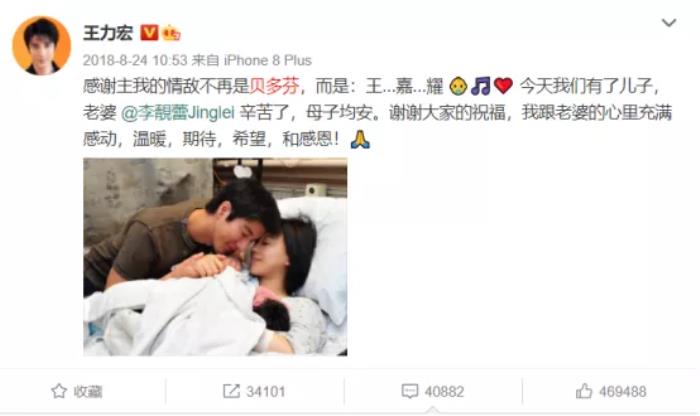Click the baby face emoji
700x416 pixels.
coord(458,86)
